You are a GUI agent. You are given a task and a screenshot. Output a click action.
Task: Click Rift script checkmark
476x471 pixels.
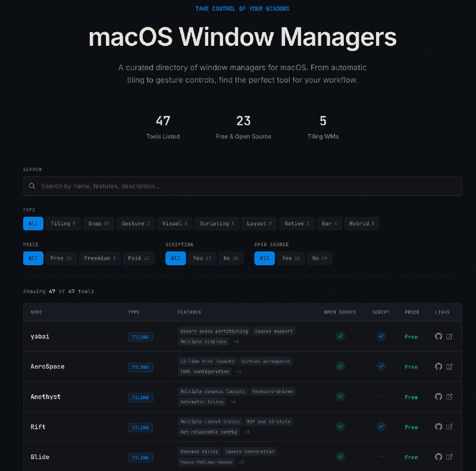381,426
